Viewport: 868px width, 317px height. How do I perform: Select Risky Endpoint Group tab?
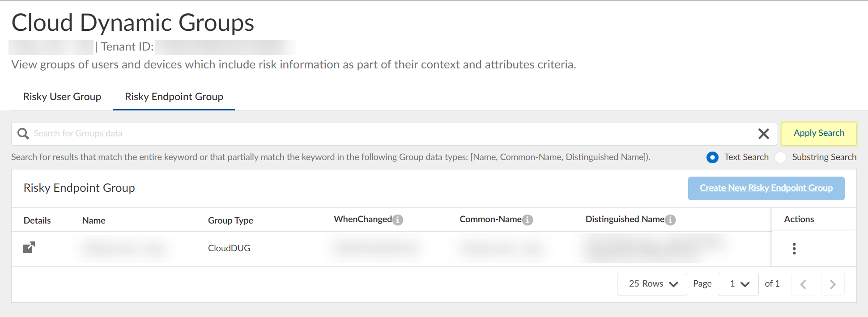pyautogui.click(x=174, y=97)
